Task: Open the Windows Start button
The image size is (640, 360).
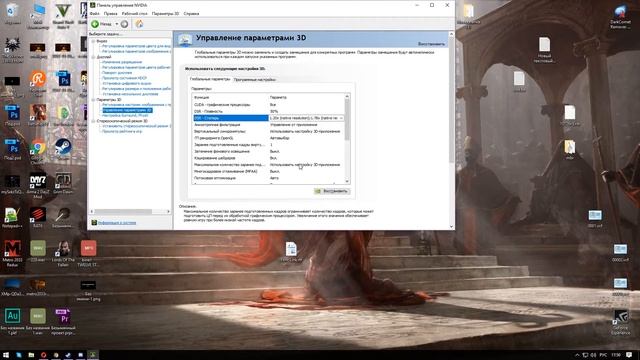Action: point(6,355)
